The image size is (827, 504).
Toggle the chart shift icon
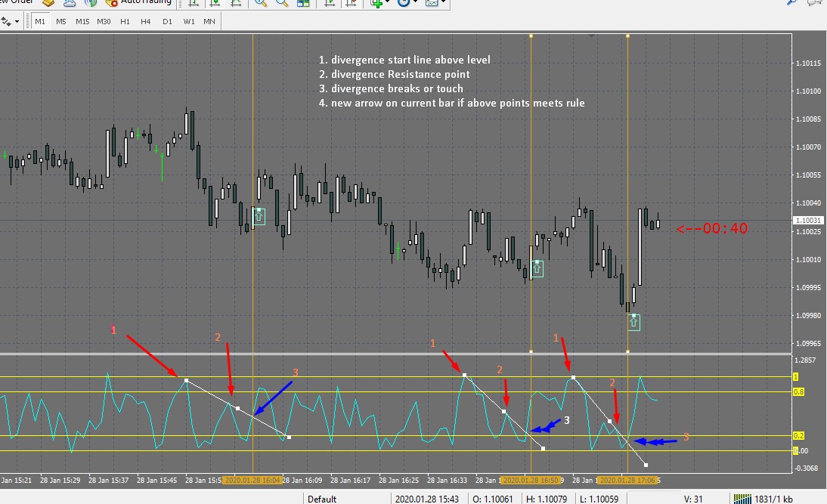click(x=352, y=2)
